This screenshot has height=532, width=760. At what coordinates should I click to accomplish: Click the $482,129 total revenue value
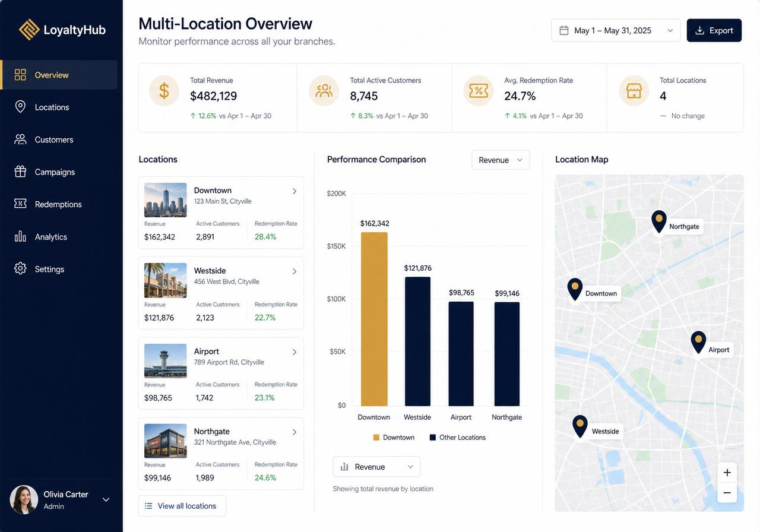[x=213, y=96]
